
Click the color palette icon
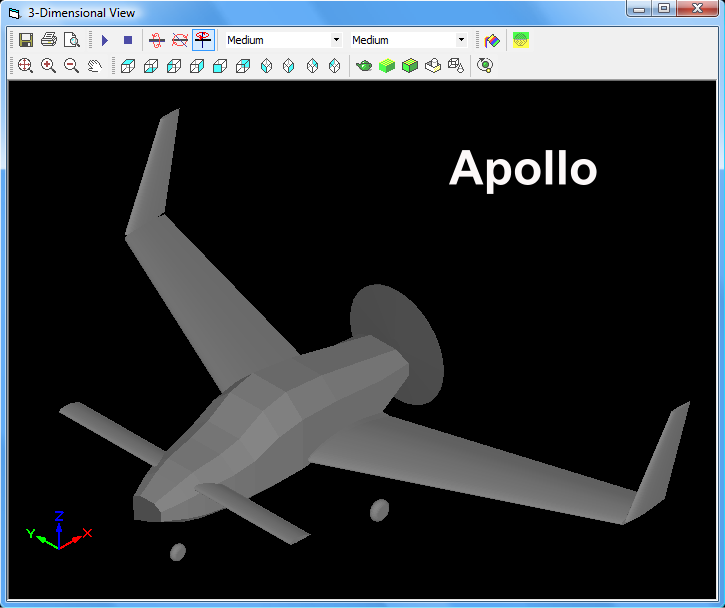pos(493,40)
